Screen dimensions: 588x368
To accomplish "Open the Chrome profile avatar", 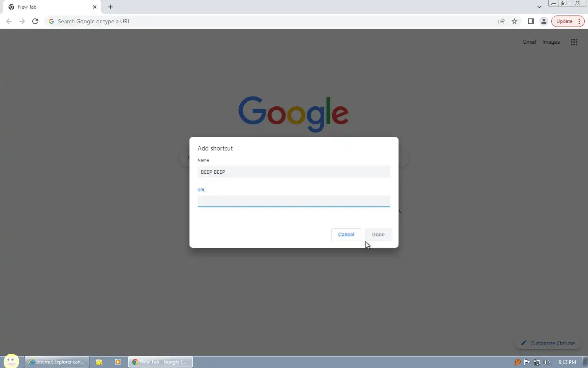I will click(x=544, y=21).
